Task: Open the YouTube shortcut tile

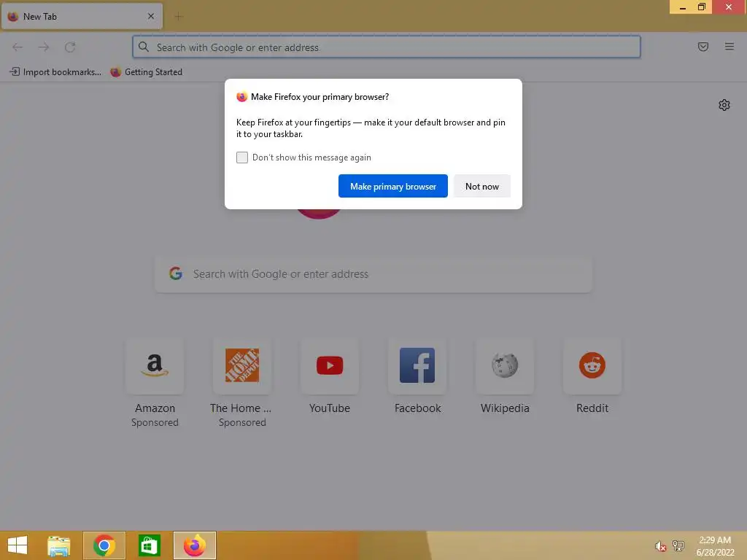Action: click(330, 366)
